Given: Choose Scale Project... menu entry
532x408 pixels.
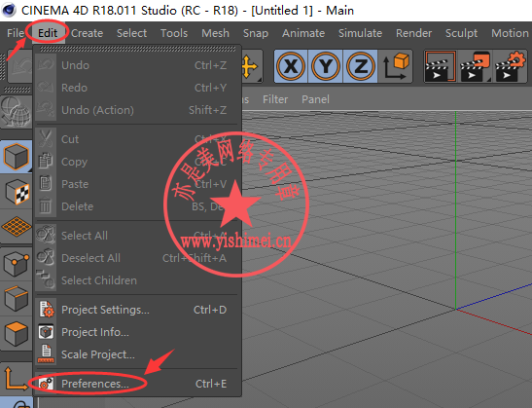Looking at the screenshot, I should 138,354.
